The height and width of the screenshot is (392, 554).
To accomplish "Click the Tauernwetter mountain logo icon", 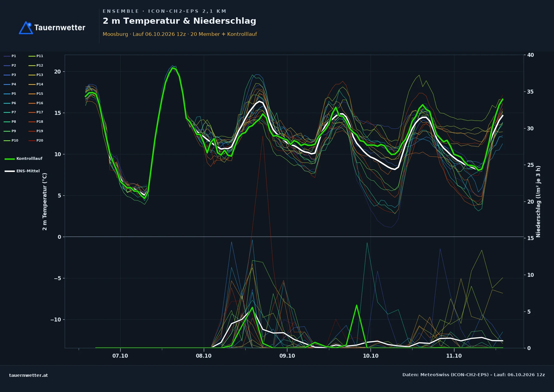I will pos(26,28).
